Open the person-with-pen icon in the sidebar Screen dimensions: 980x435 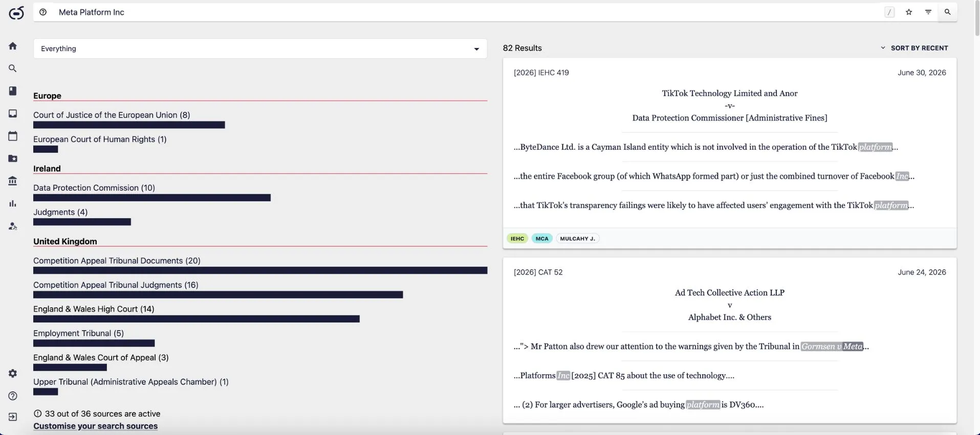pos(13,226)
